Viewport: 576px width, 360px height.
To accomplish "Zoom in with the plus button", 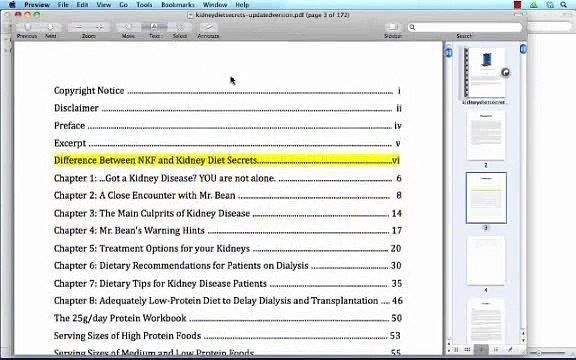I will pyautogui.click(x=99, y=27).
